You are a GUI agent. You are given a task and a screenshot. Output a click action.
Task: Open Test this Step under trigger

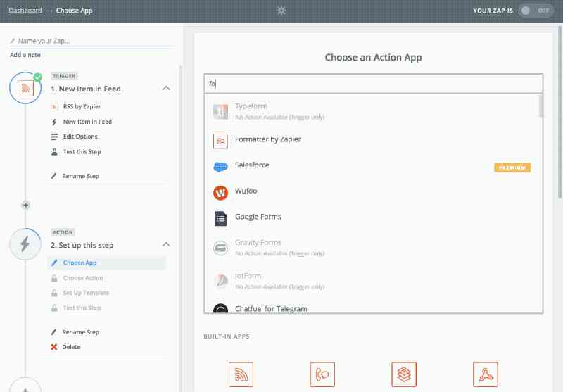tap(82, 152)
